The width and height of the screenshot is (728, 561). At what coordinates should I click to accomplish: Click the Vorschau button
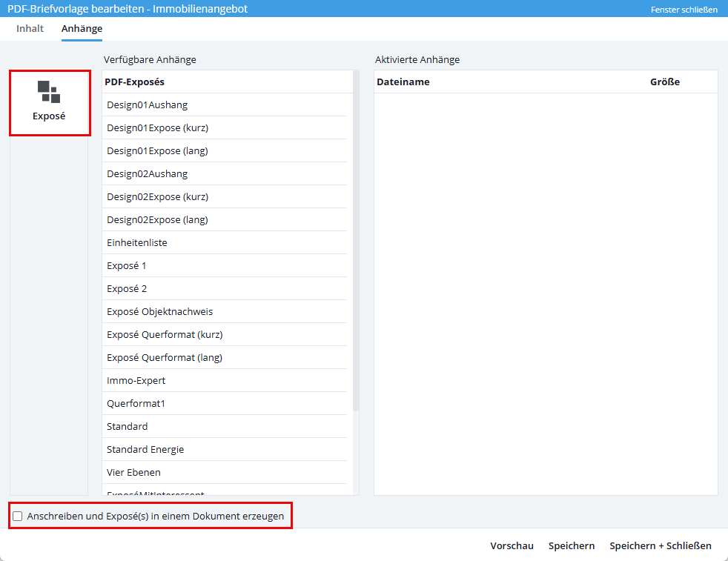click(512, 545)
